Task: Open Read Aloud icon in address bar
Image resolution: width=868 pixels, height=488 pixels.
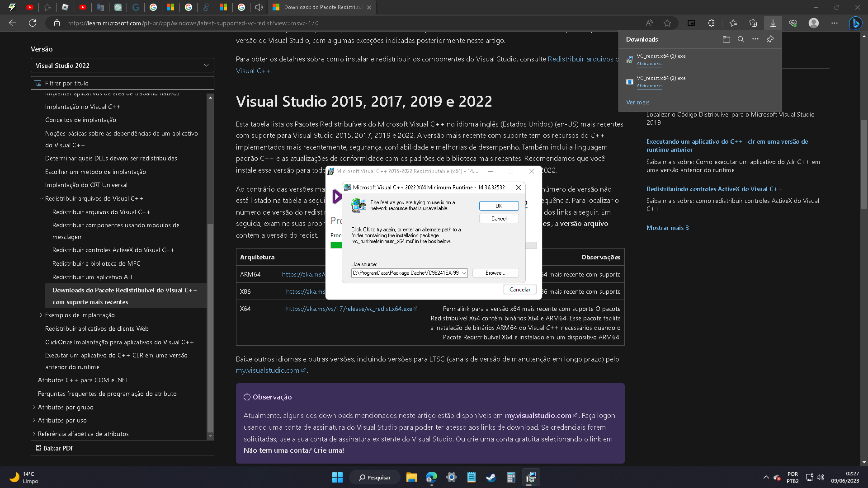Action: click(649, 23)
